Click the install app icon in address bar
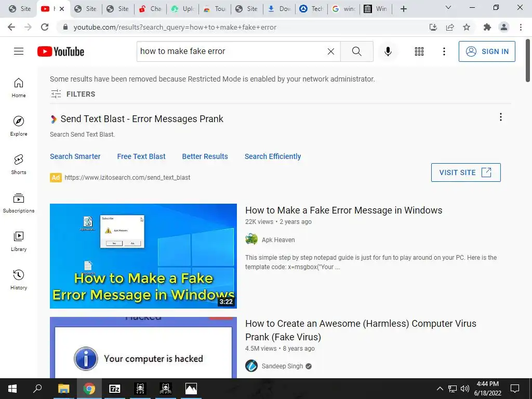 (433, 27)
